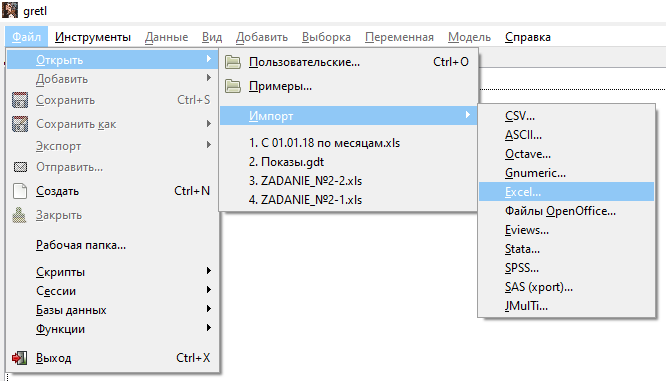This screenshot has height=381, width=666.
Task: Select SPSS... import format
Action: tap(567, 268)
